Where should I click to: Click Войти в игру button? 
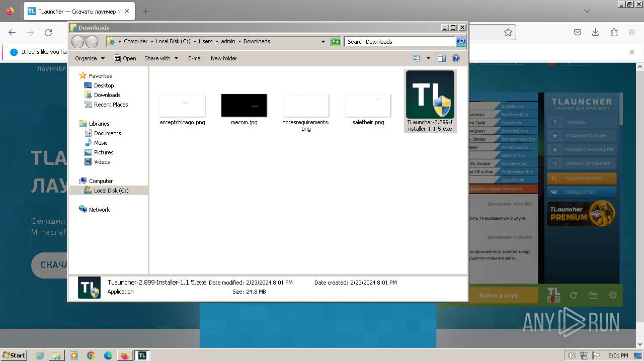point(499,295)
